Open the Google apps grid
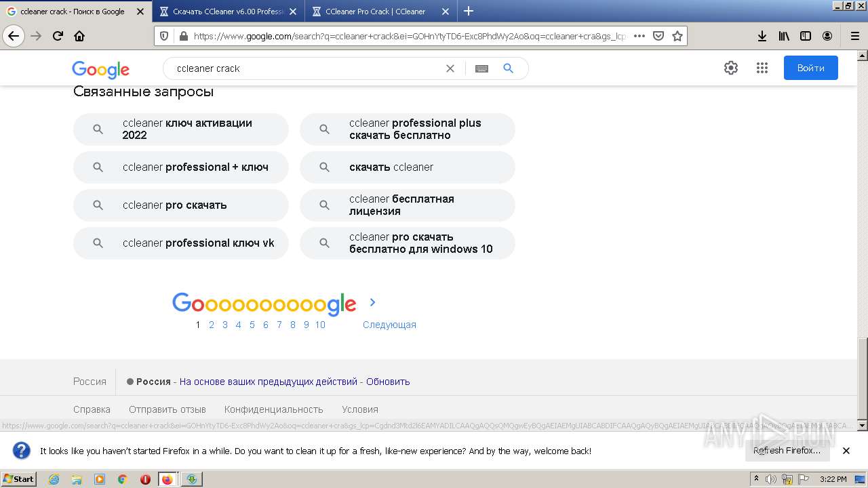 point(762,68)
